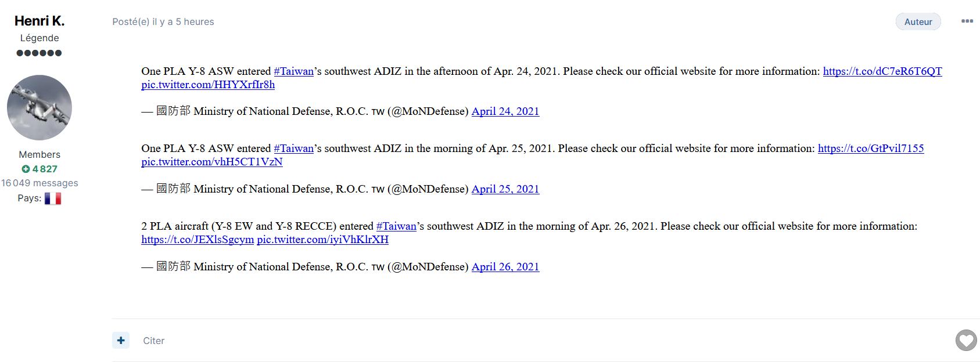Open the t.co/JEXlsSgcym link
This screenshot has height=362, width=980.
pyautogui.click(x=198, y=240)
